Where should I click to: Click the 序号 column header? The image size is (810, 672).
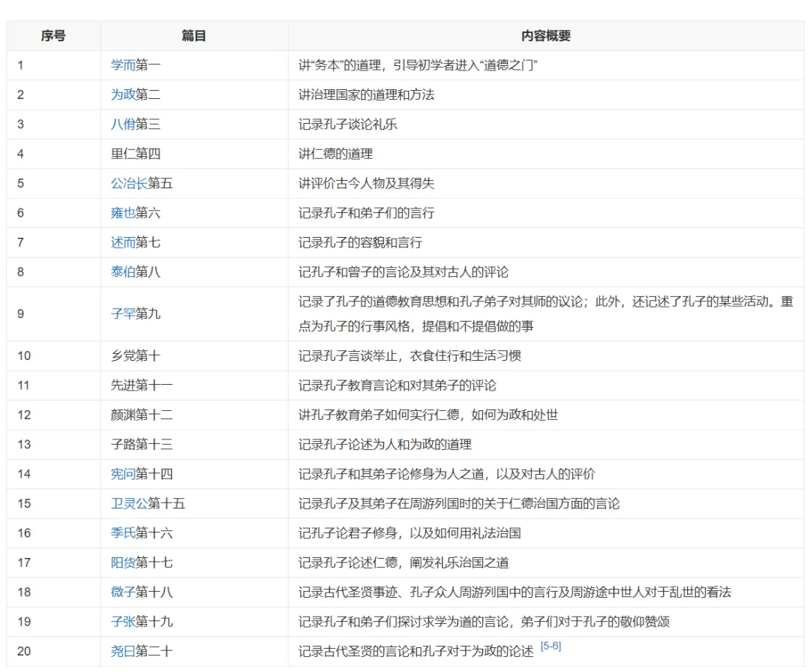[x=53, y=36]
